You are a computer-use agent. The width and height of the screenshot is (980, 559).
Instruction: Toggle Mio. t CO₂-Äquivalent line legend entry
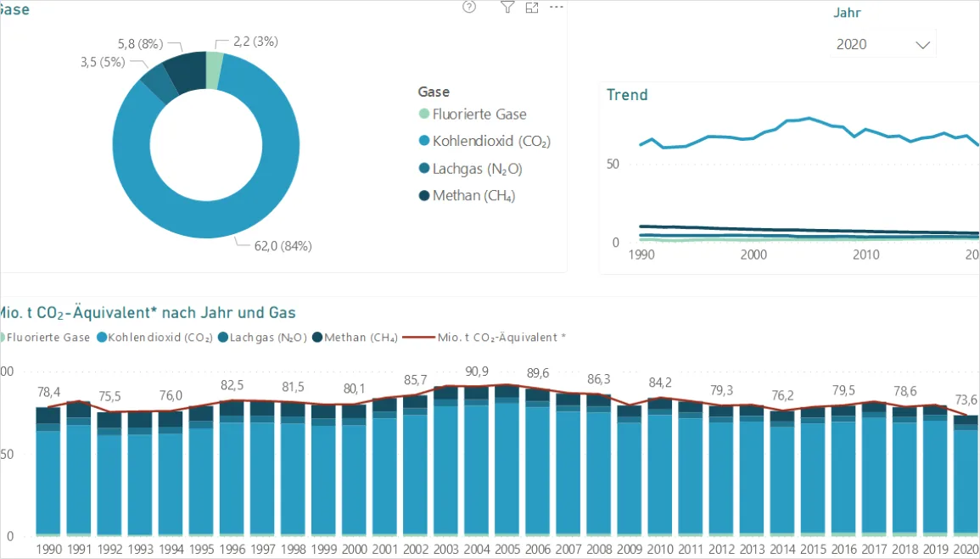coord(484,338)
